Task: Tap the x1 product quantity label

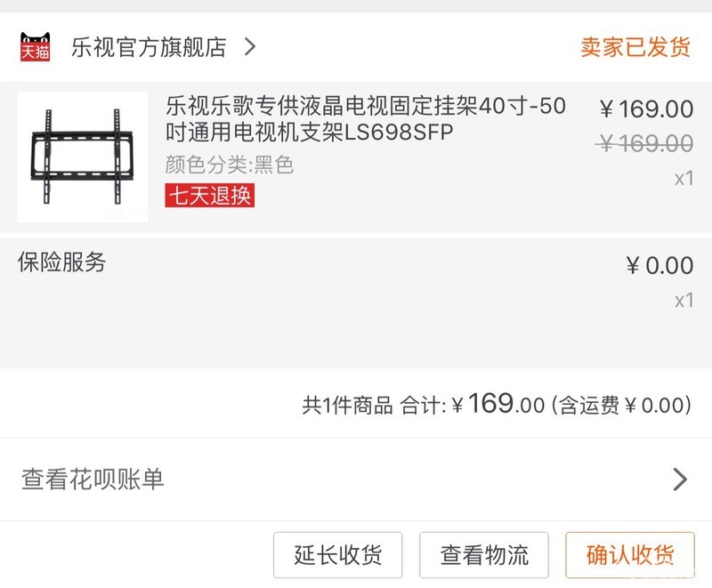Action: [x=684, y=178]
